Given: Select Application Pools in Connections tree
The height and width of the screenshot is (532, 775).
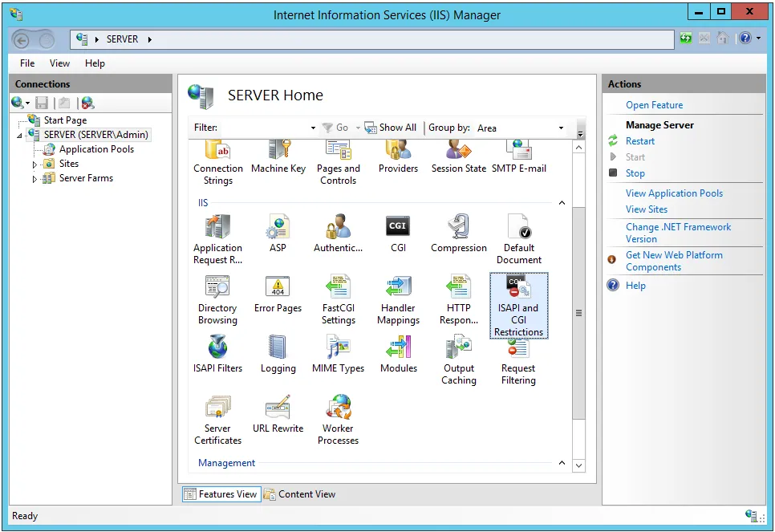Looking at the screenshot, I should coord(96,149).
